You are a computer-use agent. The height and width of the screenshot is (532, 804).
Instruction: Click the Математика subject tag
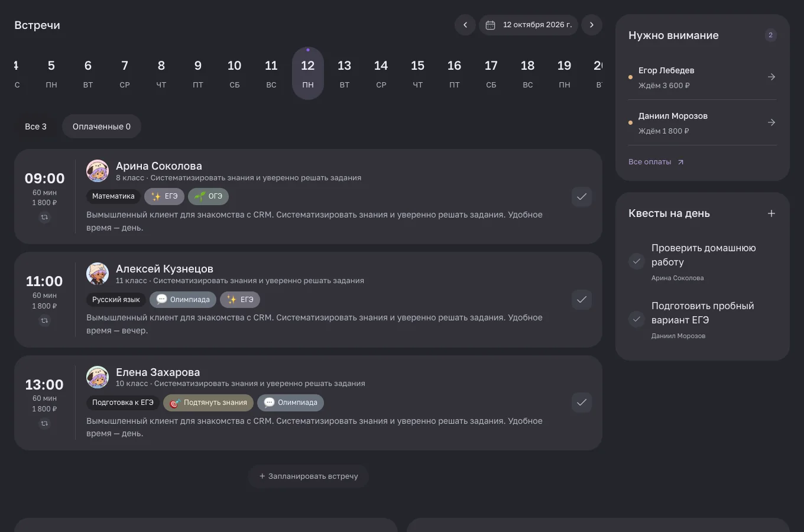click(114, 196)
